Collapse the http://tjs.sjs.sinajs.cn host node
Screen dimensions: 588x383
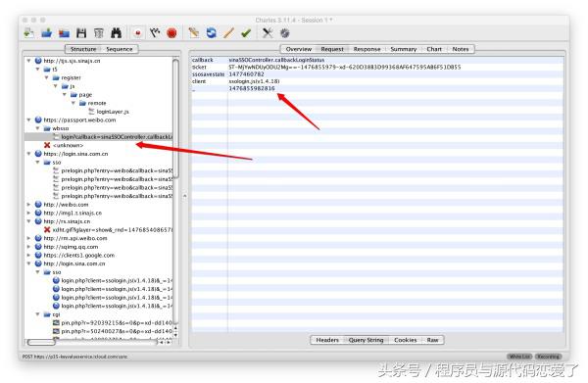(x=28, y=61)
